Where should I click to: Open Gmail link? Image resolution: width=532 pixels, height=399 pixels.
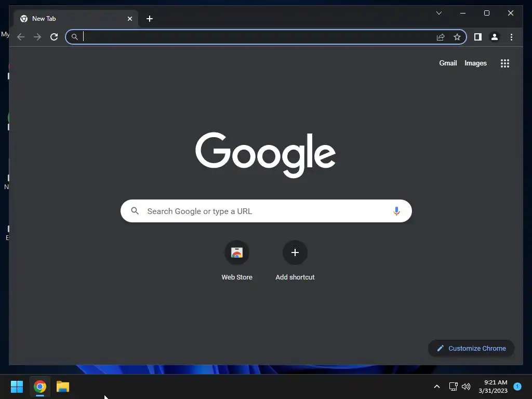click(448, 63)
